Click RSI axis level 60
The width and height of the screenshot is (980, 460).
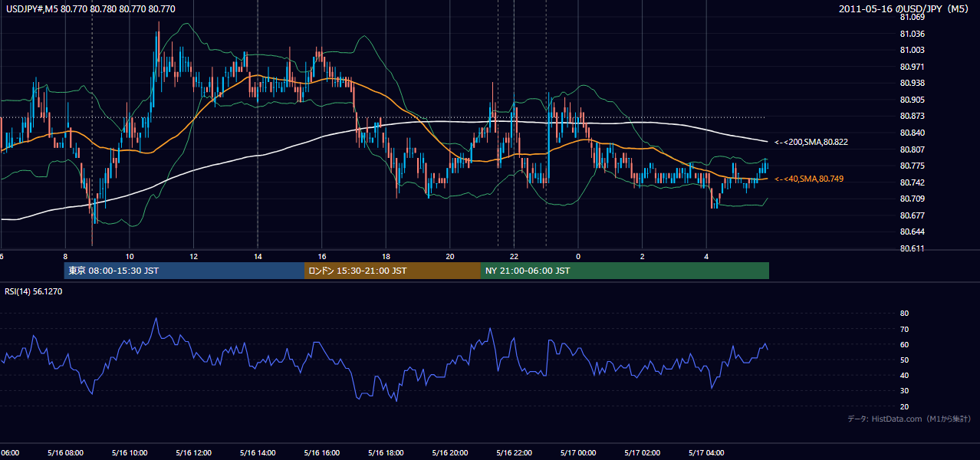pos(905,344)
